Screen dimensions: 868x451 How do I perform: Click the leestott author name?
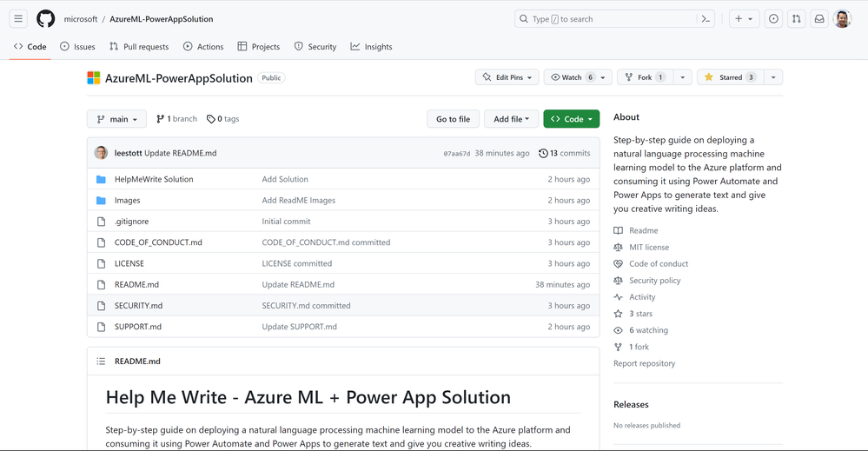129,153
